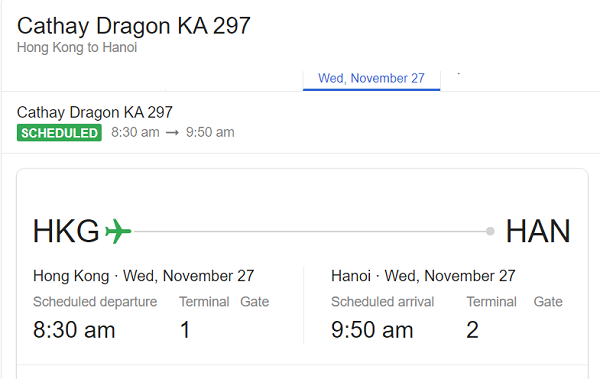Screen dimensions: 600x379
Task: Click the smaller Cathay Dragon KA 297 heading
Action: pos(95,113)
